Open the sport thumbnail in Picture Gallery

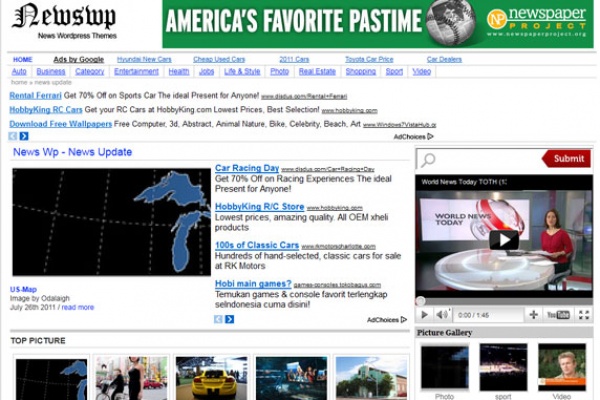(x=503, y=368)
